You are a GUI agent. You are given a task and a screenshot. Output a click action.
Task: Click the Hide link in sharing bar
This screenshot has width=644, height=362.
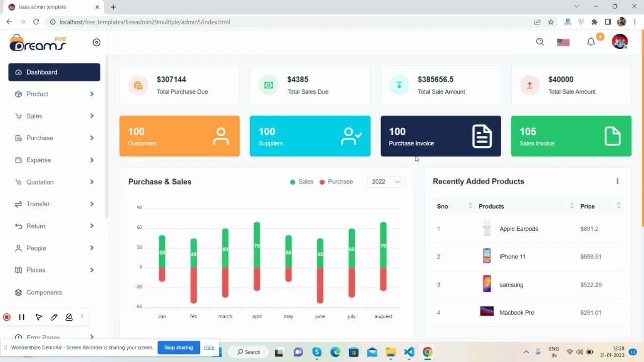pos(209,347)
